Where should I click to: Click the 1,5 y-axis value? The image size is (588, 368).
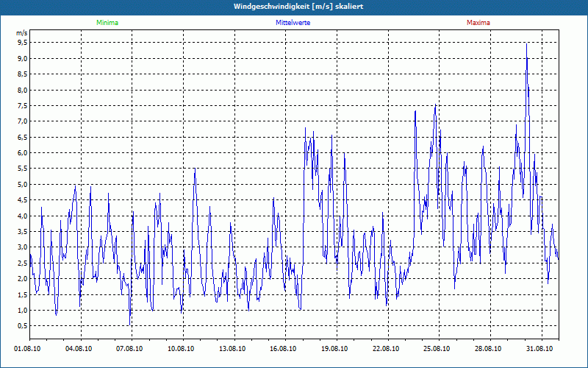(23, 294)
